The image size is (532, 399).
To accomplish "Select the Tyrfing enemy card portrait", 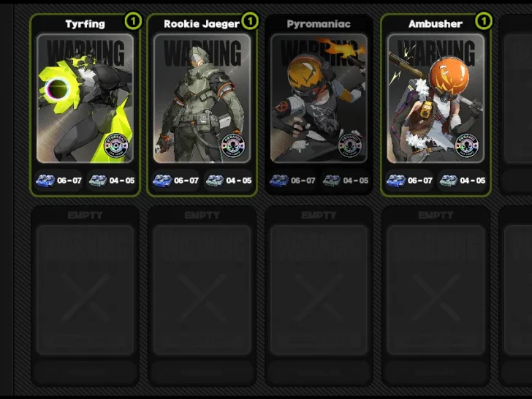I will tap(85, 99).
